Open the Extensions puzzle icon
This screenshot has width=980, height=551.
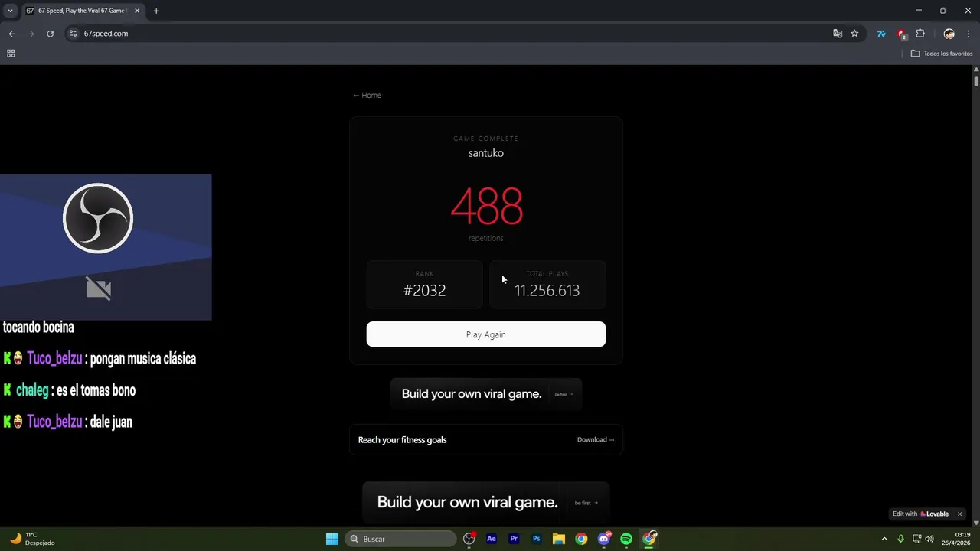click(x=920, y=34)
